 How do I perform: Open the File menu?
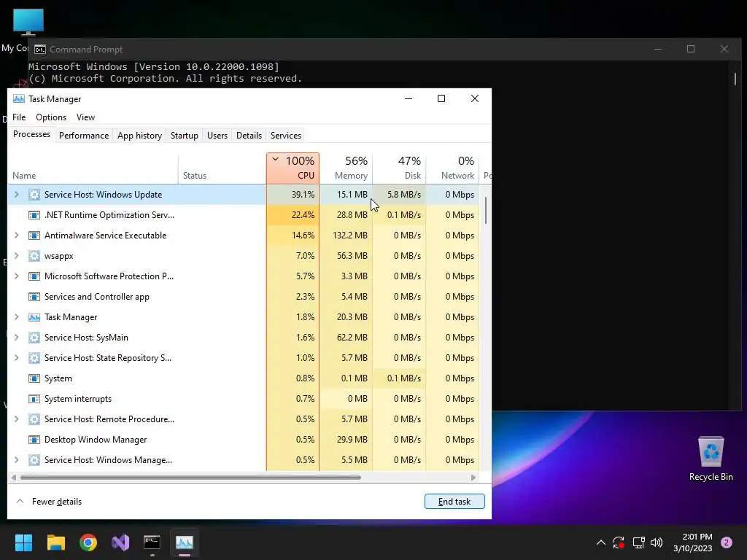click(x=19, y=117)
